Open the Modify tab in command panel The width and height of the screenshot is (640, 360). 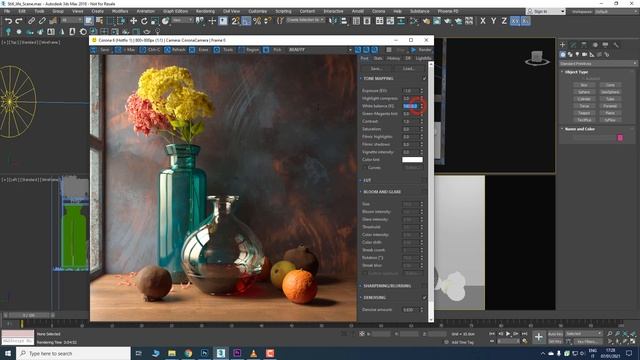click(573, 44)
